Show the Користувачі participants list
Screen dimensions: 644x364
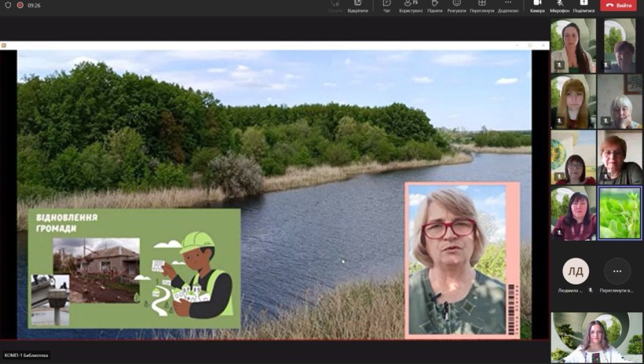pyautogui.click(x=410, y=6)
